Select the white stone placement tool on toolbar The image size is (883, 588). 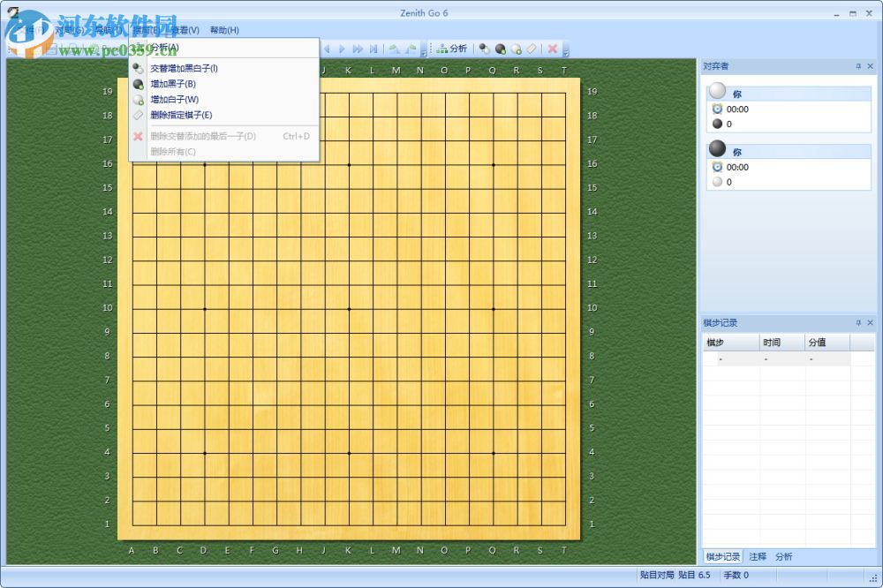(x=515, y=49)
